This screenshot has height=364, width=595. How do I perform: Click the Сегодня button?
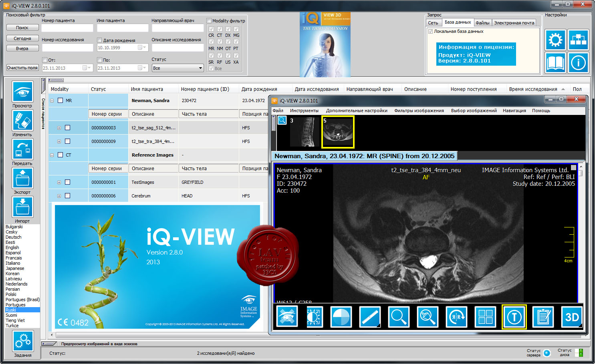coord(22,38)
